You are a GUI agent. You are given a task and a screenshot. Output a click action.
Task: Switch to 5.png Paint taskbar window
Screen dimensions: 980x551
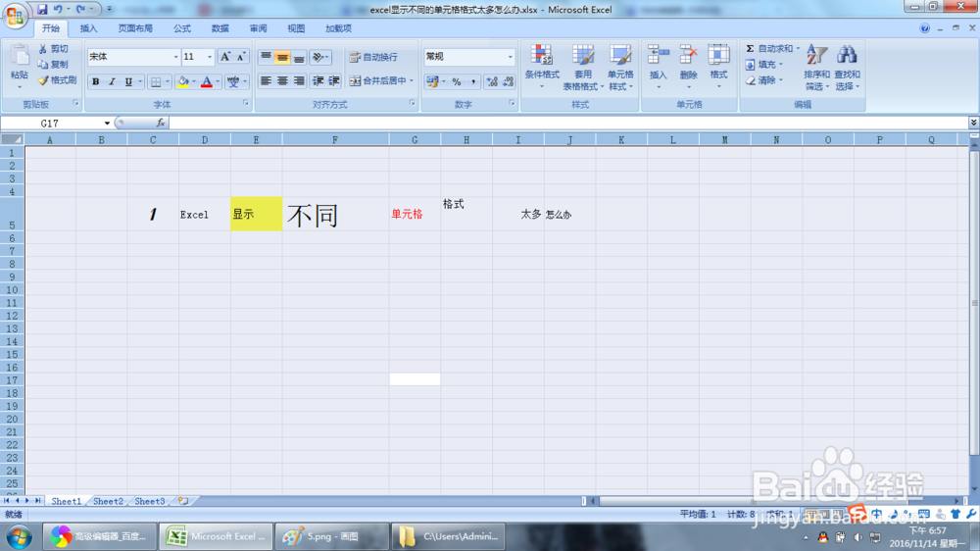coord(331,536)
